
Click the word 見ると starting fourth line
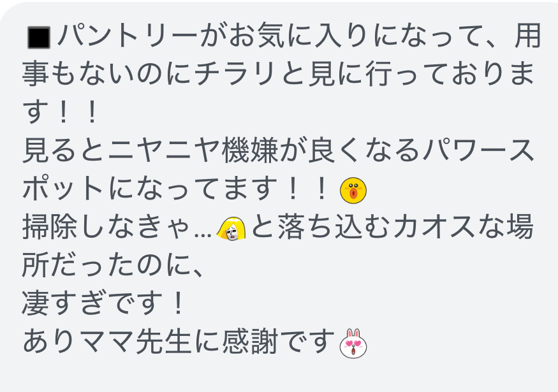(x=65, y=150)
